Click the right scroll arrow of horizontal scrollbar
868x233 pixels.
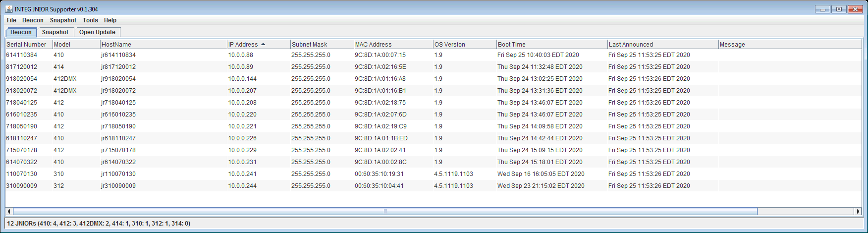click(859, 211)
